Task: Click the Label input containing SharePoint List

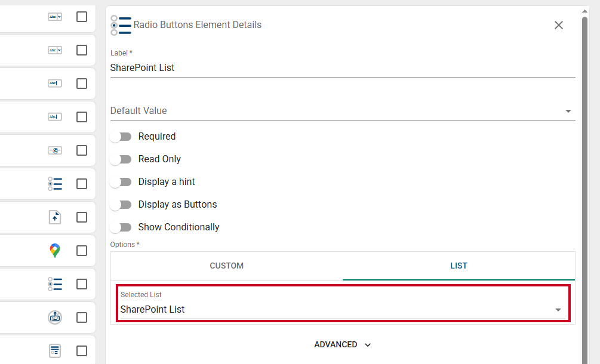Action: point(343,68)
